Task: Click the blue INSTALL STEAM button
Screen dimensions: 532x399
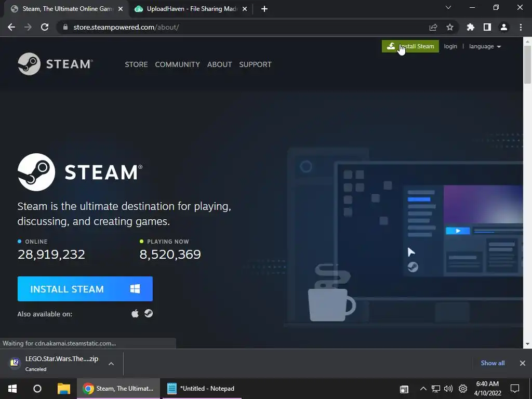Action: (85, 289)
